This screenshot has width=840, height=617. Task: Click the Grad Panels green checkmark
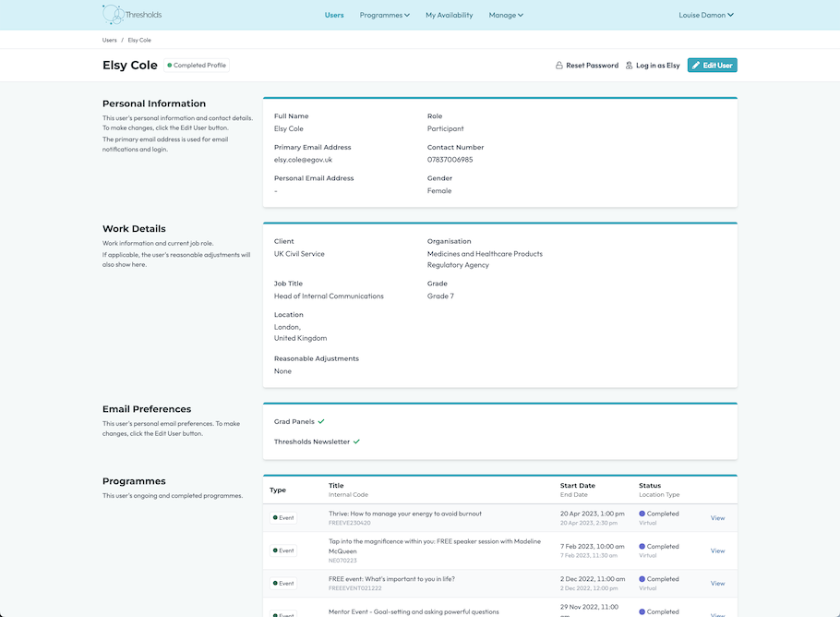coord(321,421)
